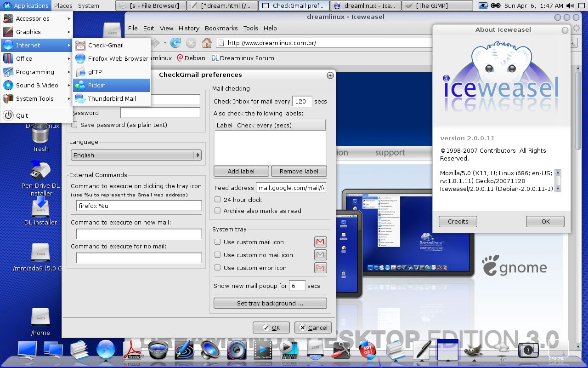Expand the Accessories submenu
588x368 pixels.
click(x=37, y=18)
